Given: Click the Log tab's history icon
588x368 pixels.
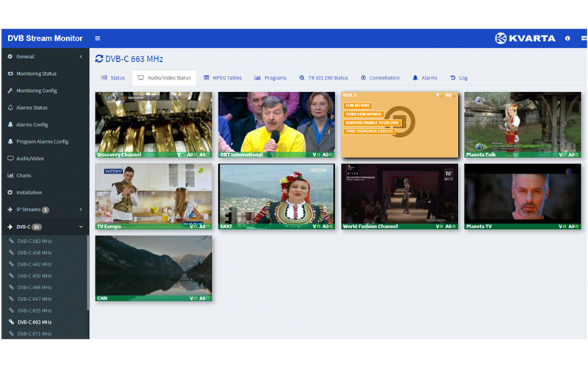Looking at the screenshot, I should (453, 78).
